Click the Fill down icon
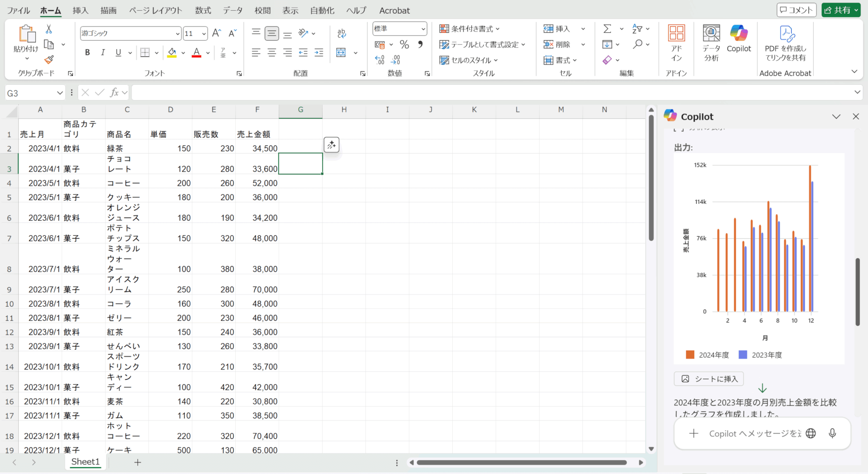Viewport: 868px width, 474px height. click(x=607, y=44)
